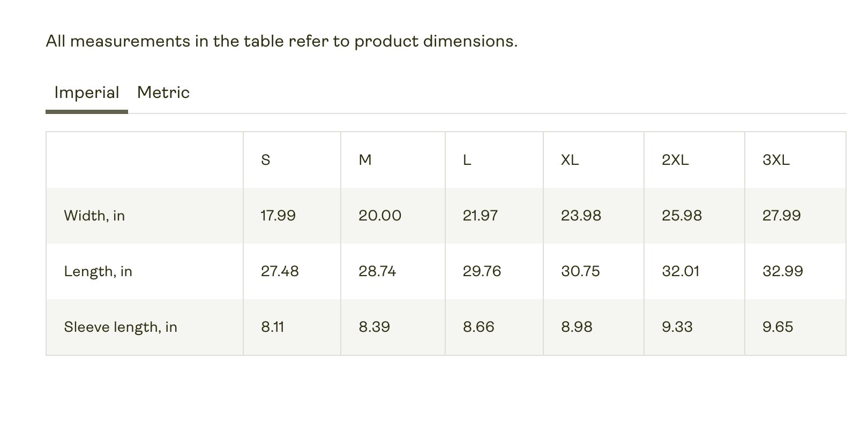Click the 8.11 sleeve length for S

coord(273,327)
